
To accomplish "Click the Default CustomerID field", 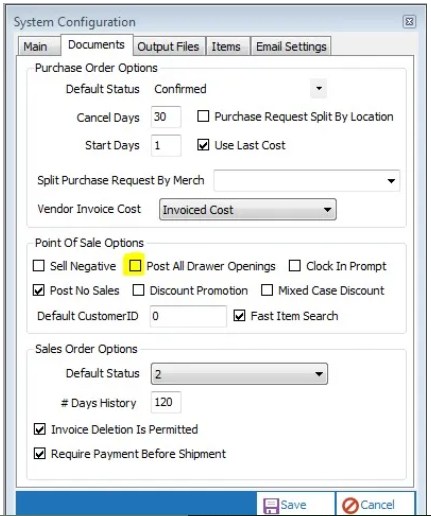I will 188,316.
